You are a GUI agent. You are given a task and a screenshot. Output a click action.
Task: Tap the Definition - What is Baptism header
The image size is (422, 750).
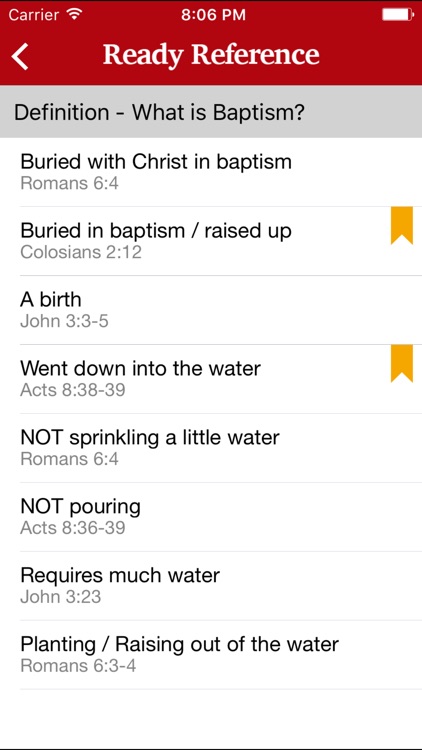[x=211, y=112]
